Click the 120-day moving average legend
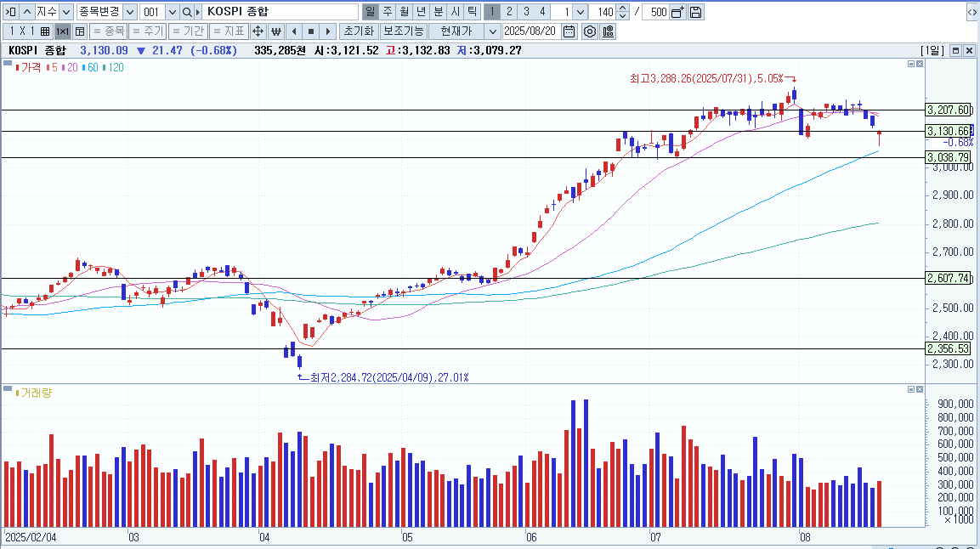The image size is (980, 549). (x=113, y=67)
